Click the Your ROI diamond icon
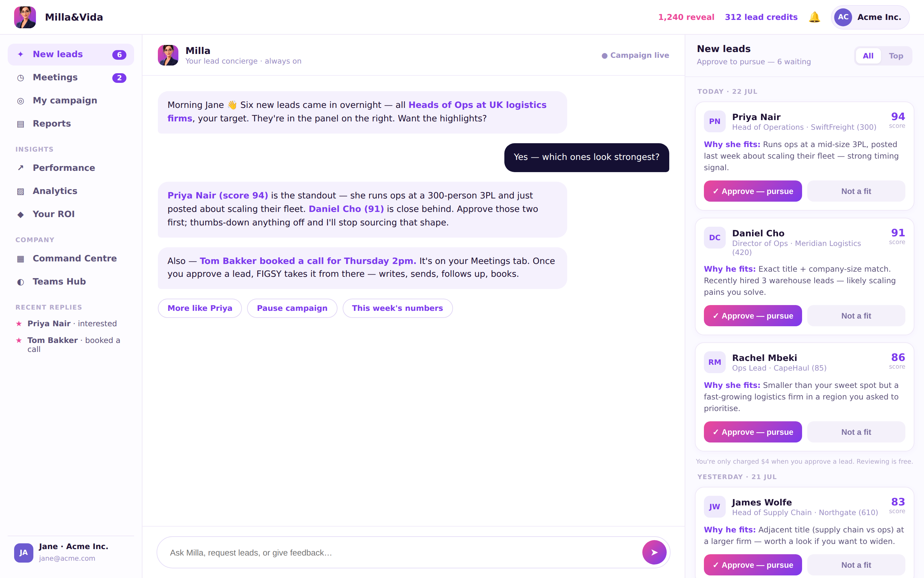924x578 pixels. point(21,214)
